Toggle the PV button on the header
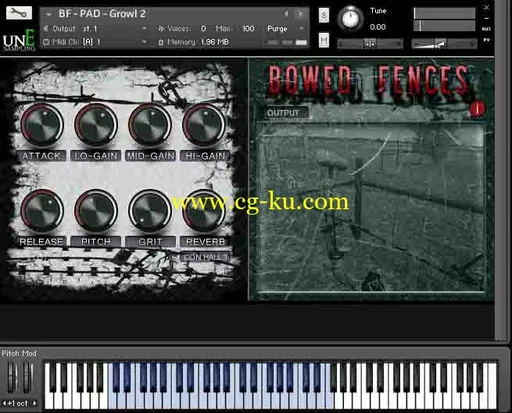The width and height of the screenshot is (512, 413). click(486, 40)
